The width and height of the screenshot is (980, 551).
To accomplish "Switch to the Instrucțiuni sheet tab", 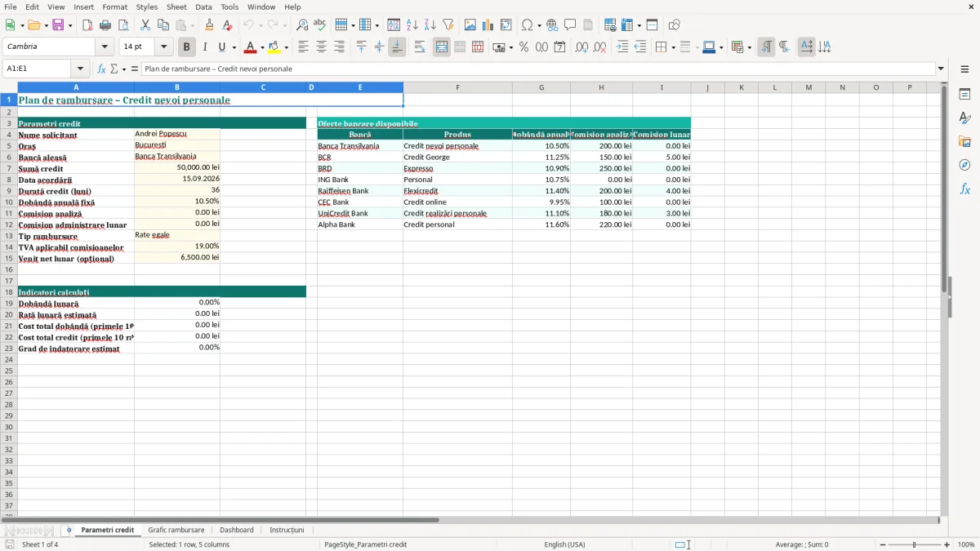I will coord(287,531).
